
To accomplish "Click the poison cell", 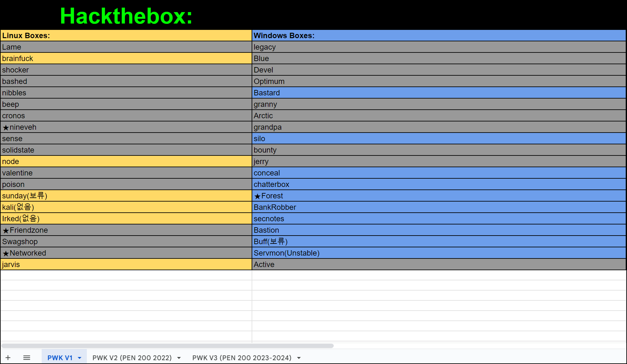I will click(126, 184).
